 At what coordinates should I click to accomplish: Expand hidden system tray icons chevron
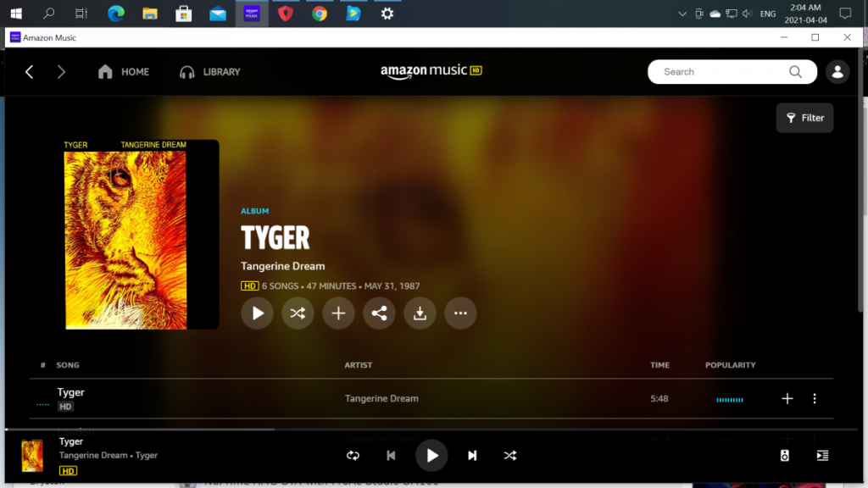682,14
